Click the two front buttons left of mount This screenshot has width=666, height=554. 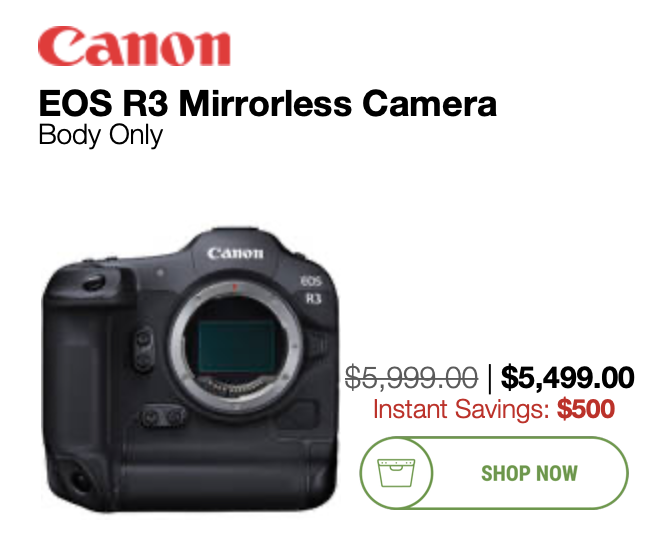point(144,349)
